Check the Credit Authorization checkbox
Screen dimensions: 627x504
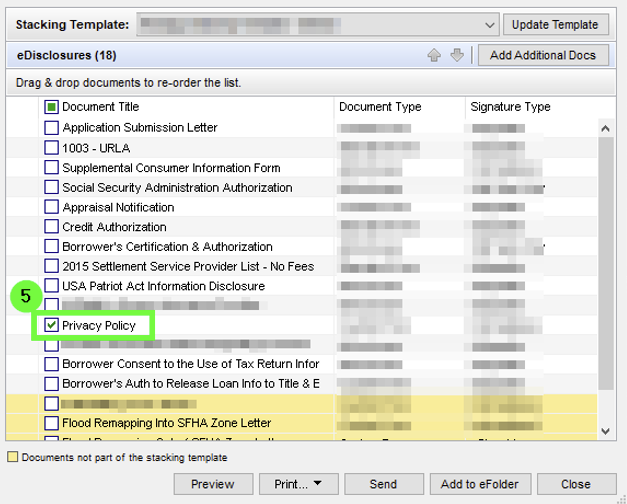tap(51, 227)
